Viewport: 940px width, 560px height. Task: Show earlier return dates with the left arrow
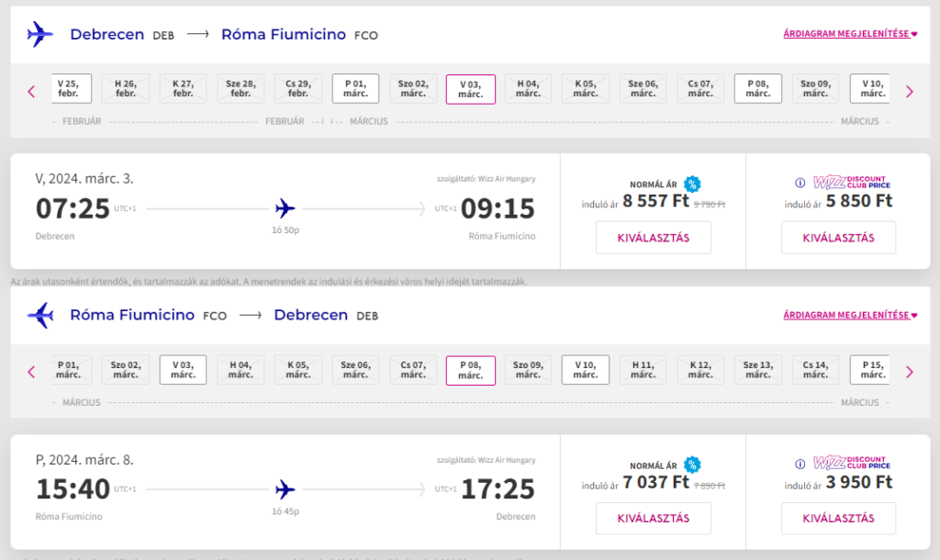tap(31, 372)
